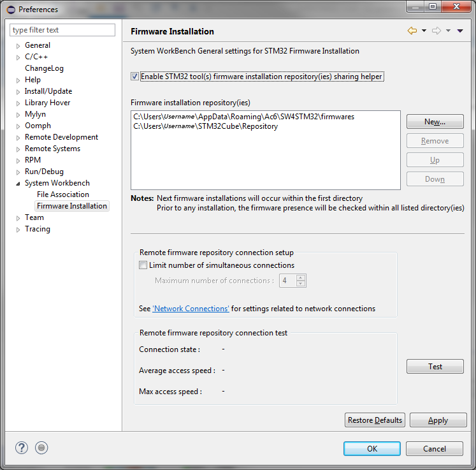Click the help question mark icon
Viewport: 476px width, 470px height.
(22, 448)
